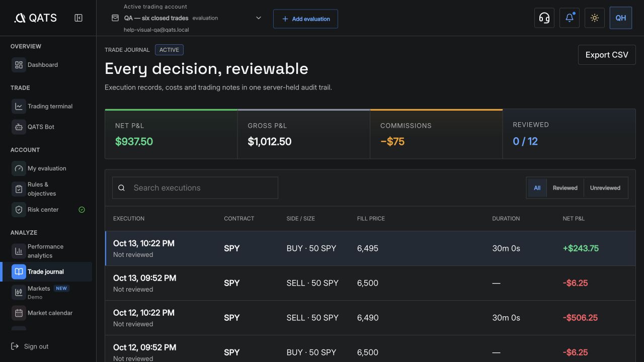The height and width of the screenshot is (362, 644).
Task: Open the Oct 13, 10:22 PM execution row
Action: (370, 248)
